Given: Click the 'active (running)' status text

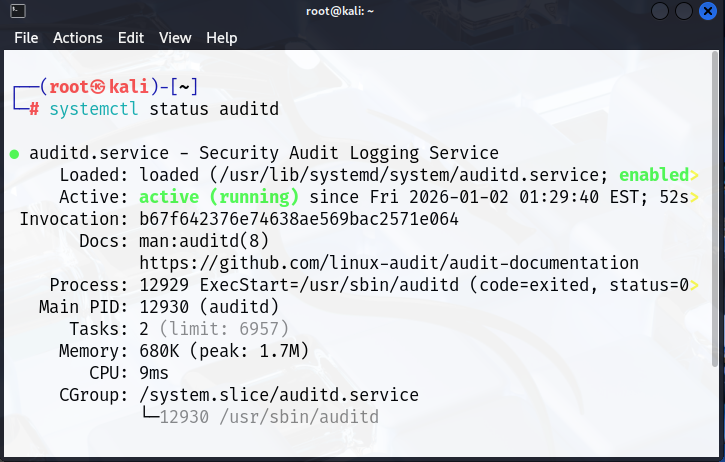Looking at the screenshot, I should [219, 197].
